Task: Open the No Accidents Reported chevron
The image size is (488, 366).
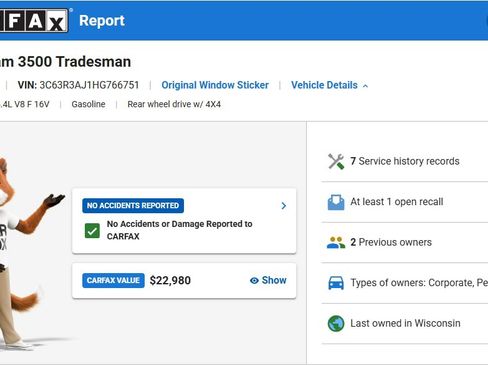Action: (284, 206)
